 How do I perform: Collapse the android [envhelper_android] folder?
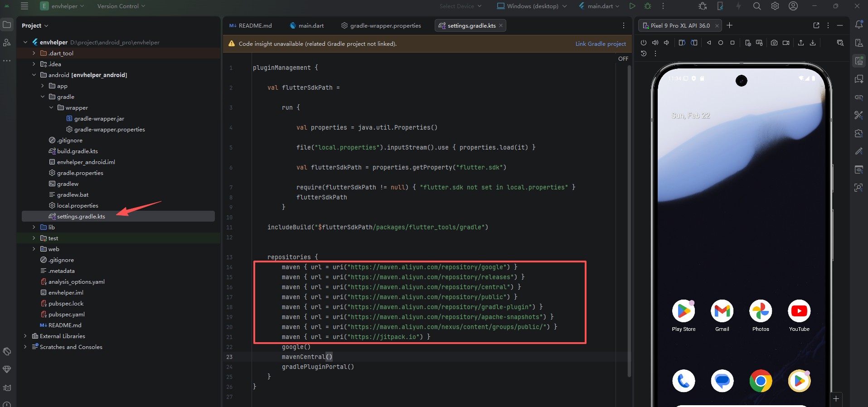click(34, 75)
